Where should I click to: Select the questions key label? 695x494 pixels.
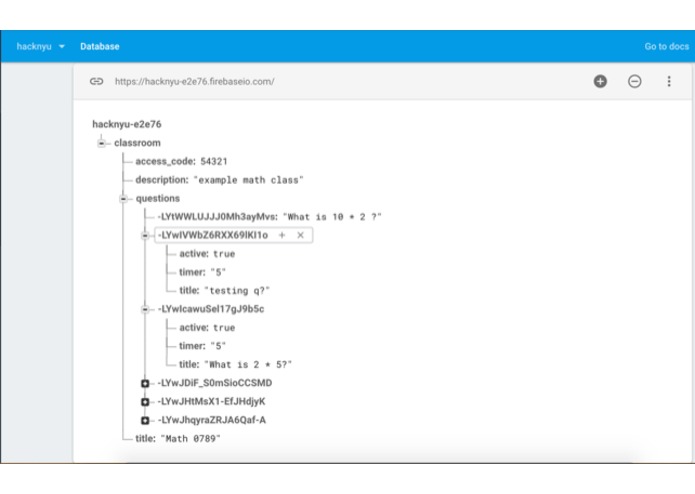point(158,198)
